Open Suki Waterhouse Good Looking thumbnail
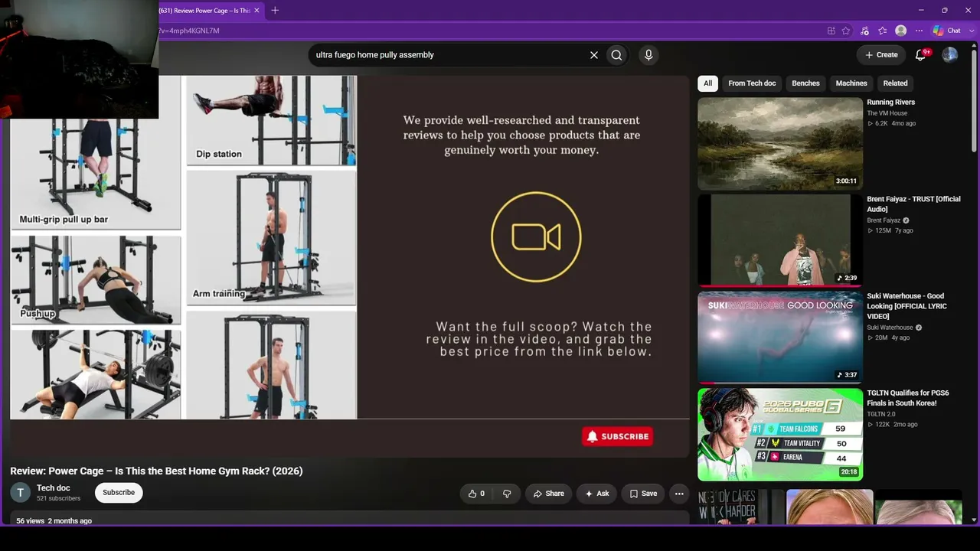This screenshot has width=980, height=551. 779,337
